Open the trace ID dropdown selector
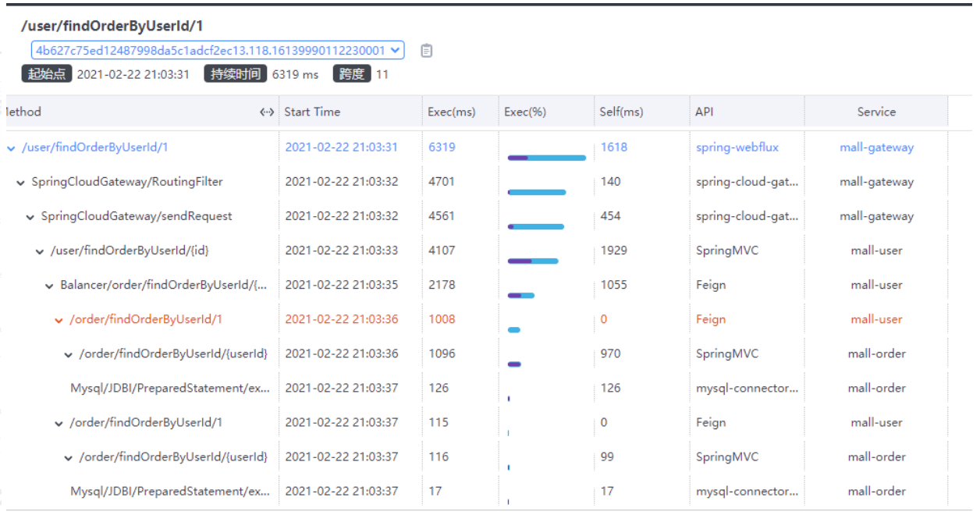 point(218,51)
